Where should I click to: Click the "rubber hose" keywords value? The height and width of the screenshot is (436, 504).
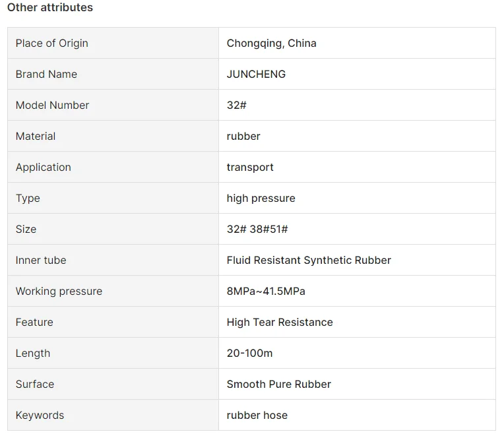pyautogui.click(x=257, y=416)
